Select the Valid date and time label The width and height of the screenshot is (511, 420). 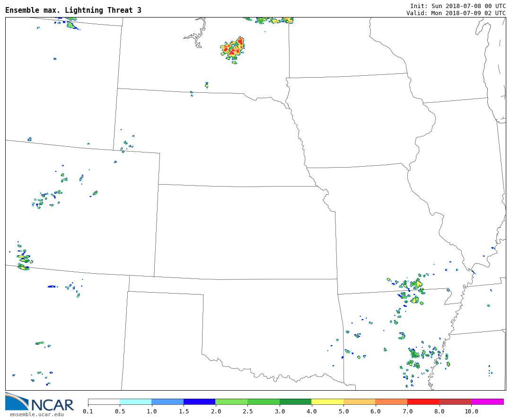click(456, 13)
